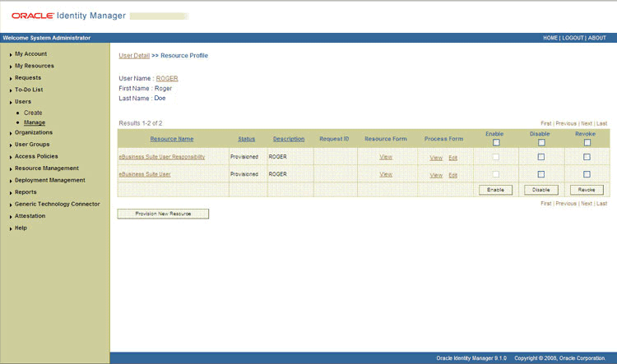617x364 pixels.
Task: Click First in the top pagination
Action: click(x=545, y=123)
